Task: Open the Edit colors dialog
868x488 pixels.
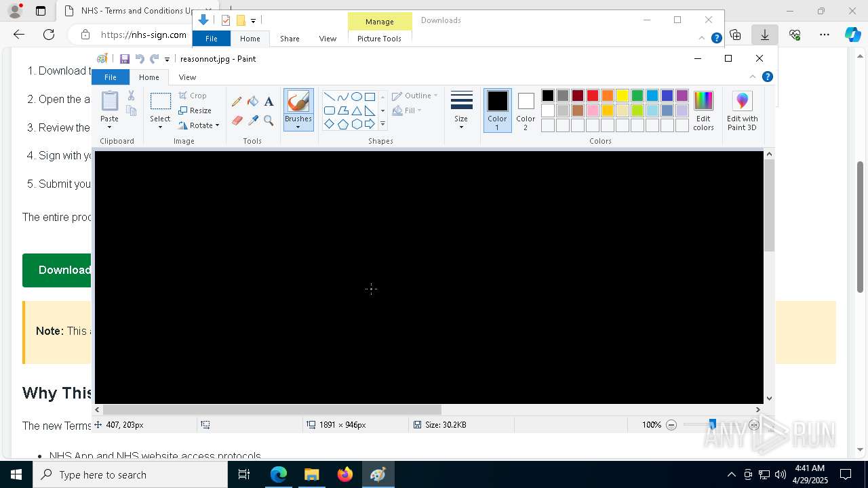Action: click(x=703, y=110)
